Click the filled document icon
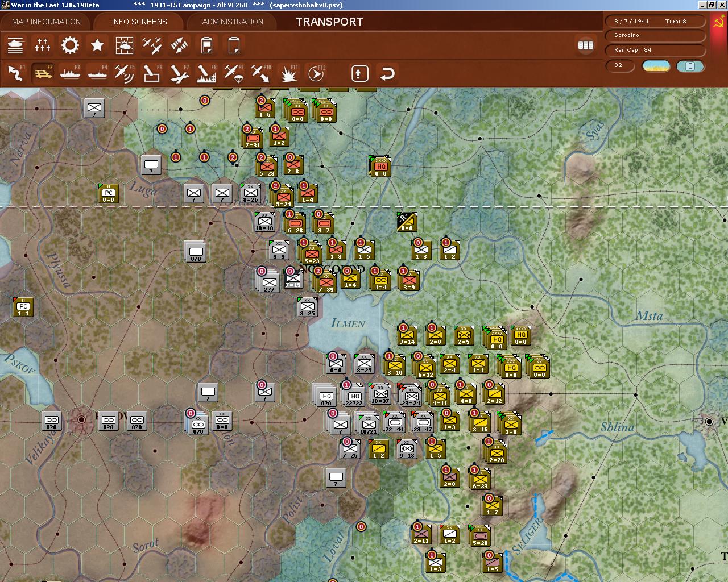Screen dimensions: 728x582 pos(206,45)
